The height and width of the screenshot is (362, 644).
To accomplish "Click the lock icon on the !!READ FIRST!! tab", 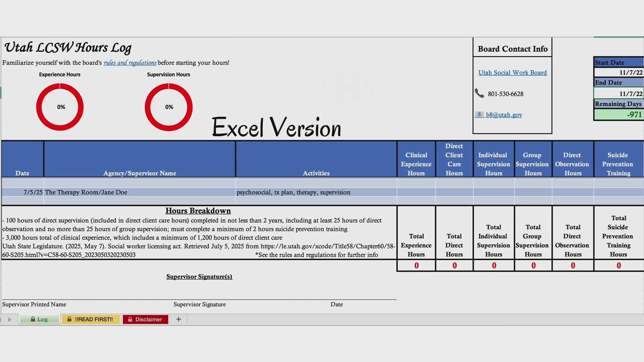I will [x=69, y=319].
